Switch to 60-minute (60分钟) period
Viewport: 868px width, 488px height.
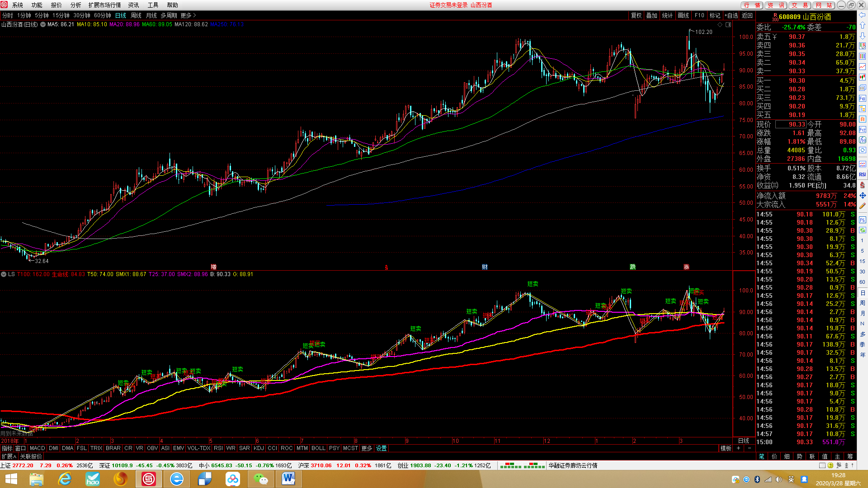(x=103, y=15)
